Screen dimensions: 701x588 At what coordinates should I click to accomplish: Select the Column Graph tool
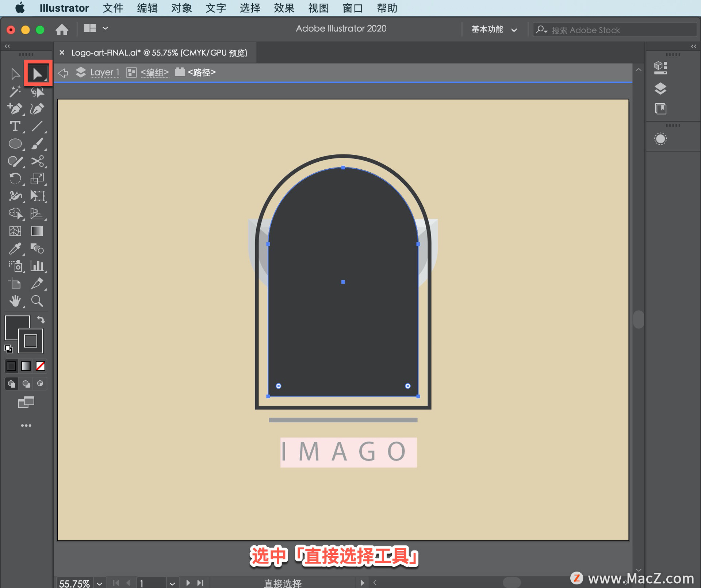38,266
